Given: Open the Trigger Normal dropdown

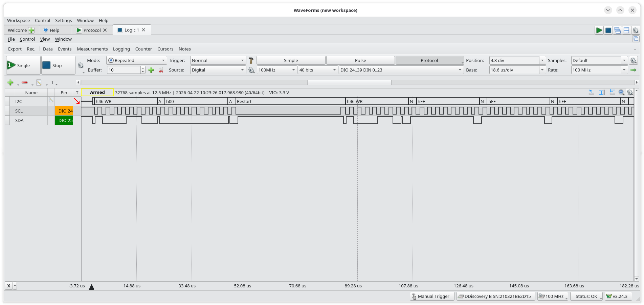Looking at the screenshot, I should pos(218,61).
